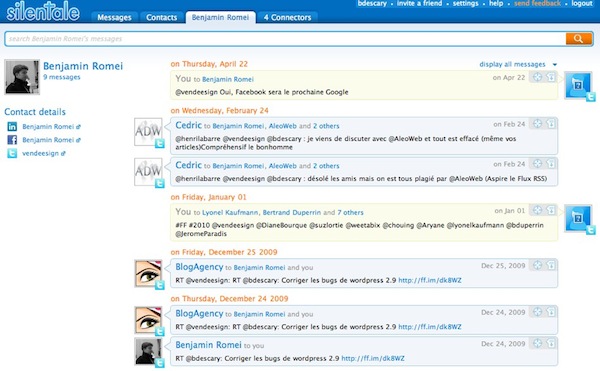600x371 pixels.
Task: Click BlogAgency sender name on Dec 25 message
Action: (x=199, y=267)
